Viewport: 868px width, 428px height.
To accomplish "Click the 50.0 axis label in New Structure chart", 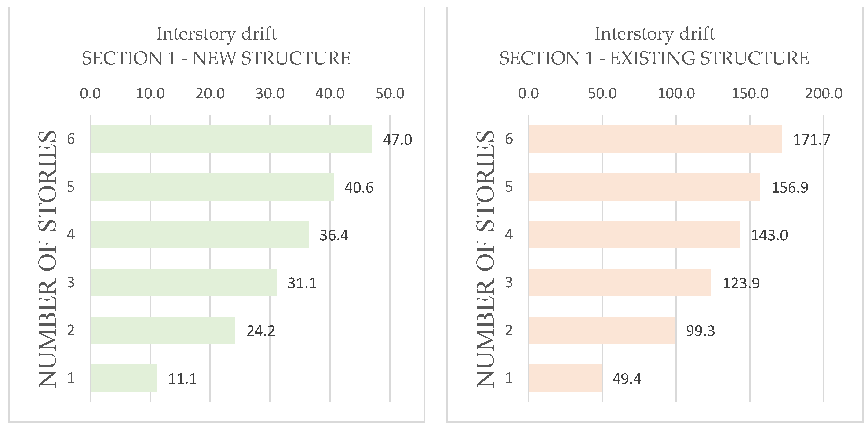I will [390, 94].
